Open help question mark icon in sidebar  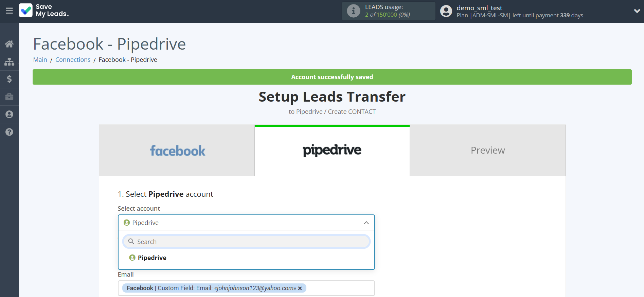(x=9, y=132)
